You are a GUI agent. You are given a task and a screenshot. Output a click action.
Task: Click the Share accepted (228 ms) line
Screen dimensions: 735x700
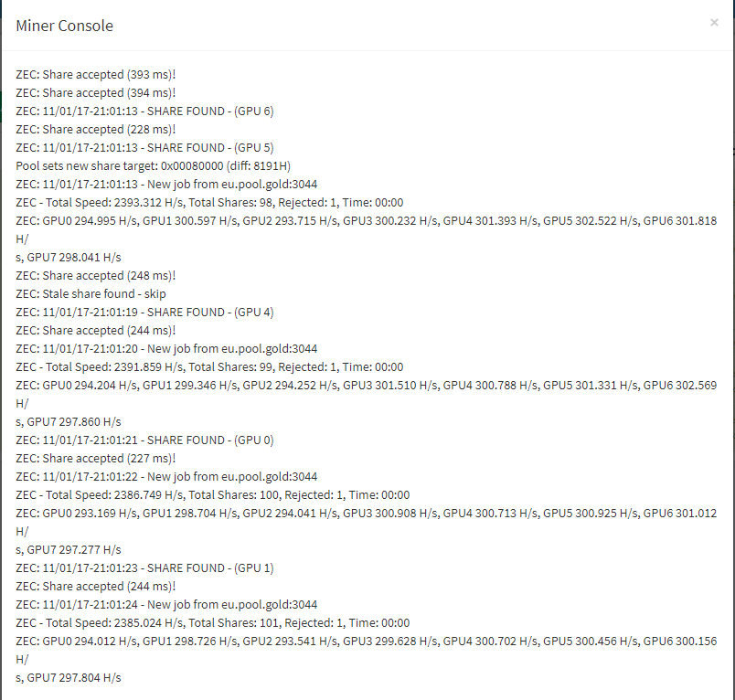pyautogui.click(x=96, y=130)
